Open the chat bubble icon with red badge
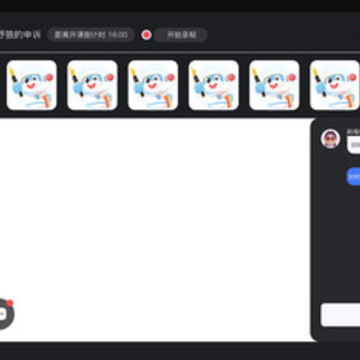The height and width of the screenshot is (360, 360). point(3,314)
